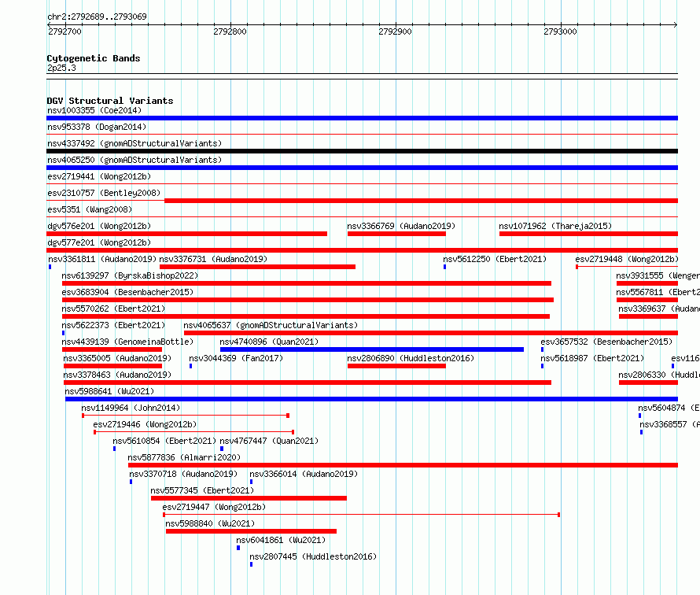Open the nsv3376731 (Audano2019) label
This screenshot has height=595, width=700.
213,259
